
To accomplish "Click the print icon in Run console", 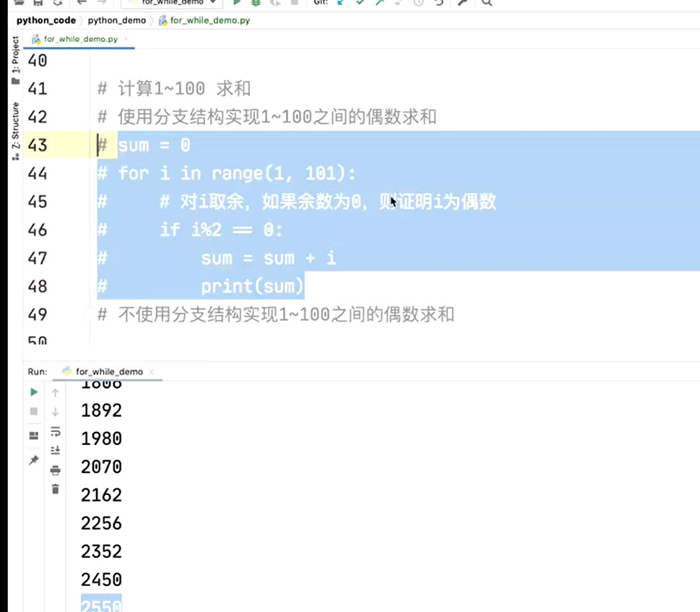I will (x=56, y=470).
